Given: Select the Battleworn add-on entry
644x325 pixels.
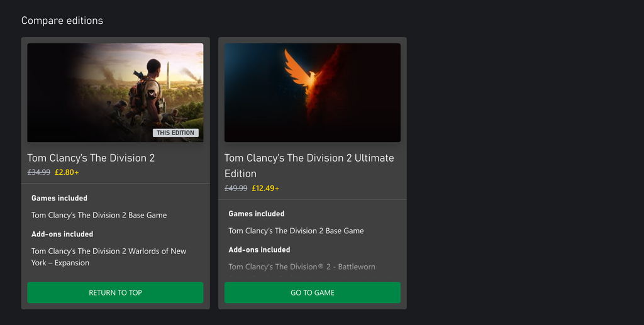Looking at the screenshot, I should pos(301,267).
